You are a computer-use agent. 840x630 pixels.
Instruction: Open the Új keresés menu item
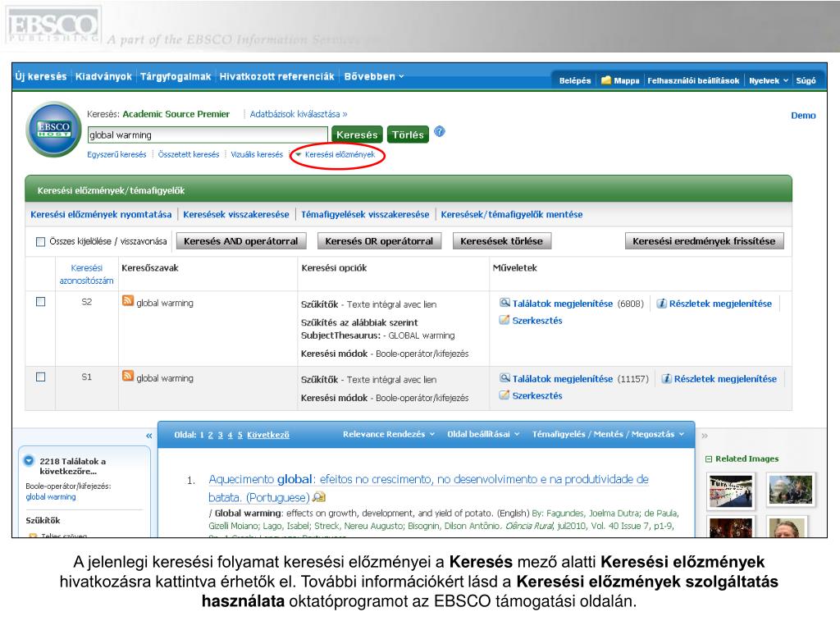(x=41, y=76)
